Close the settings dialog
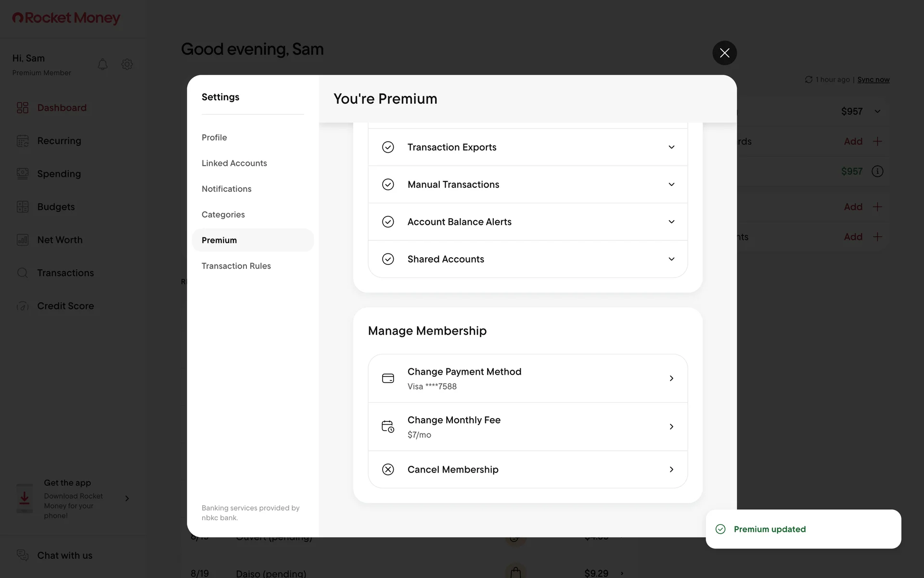 click(724, 53)
